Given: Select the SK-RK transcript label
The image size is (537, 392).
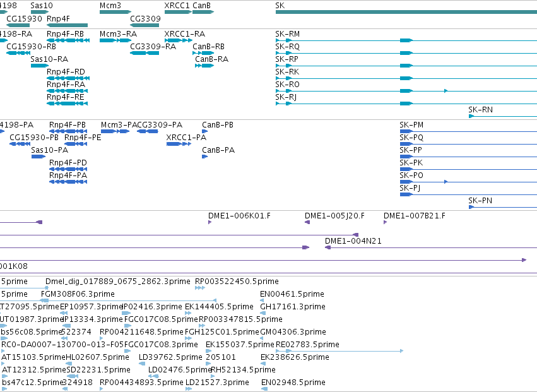Looking at the screenshot, I should pos(287,72).
